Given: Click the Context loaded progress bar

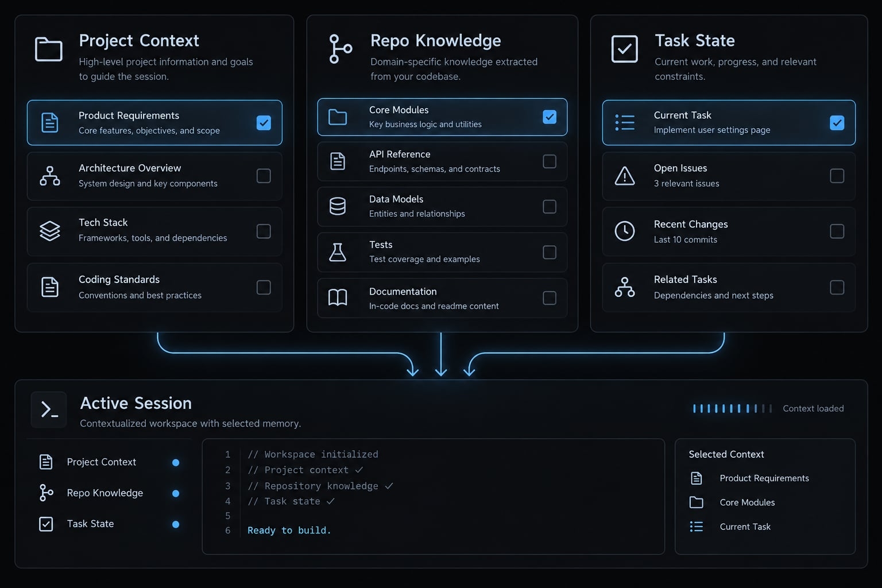Looking at the screenshot, I should coord(732,409).
